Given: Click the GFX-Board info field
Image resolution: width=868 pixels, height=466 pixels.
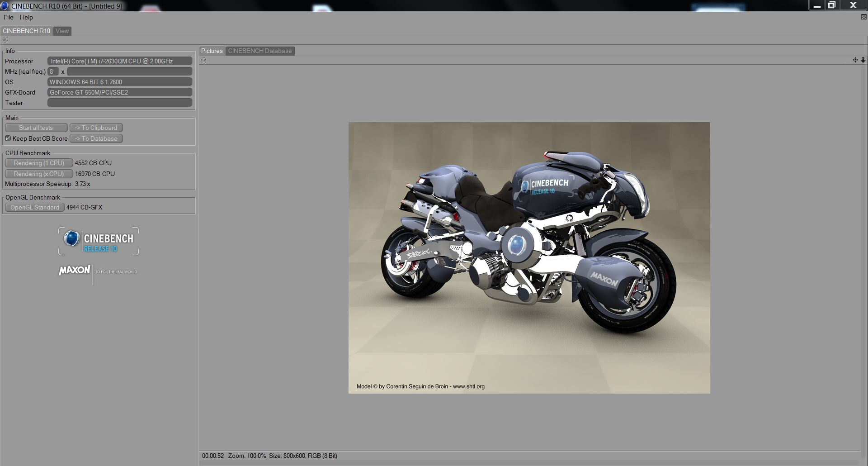Looking at the screenshot, I should pos(120,92).
